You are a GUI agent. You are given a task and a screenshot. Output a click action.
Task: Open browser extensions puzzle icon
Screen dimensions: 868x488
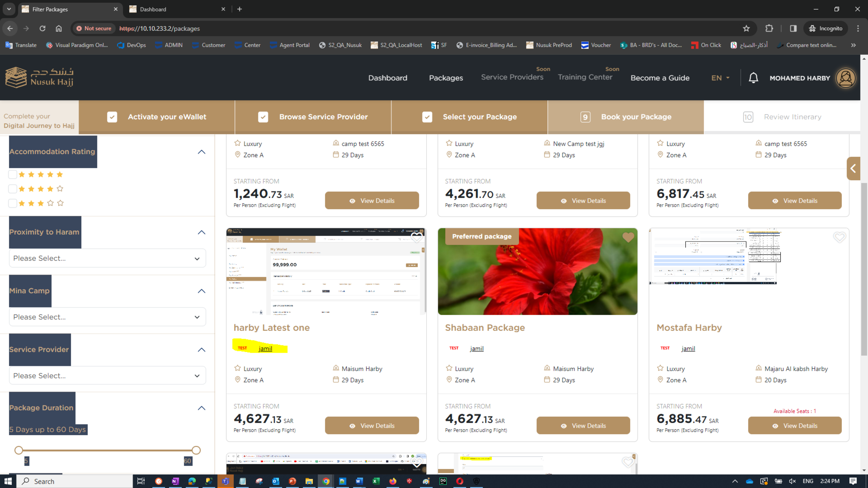(769, 29)
